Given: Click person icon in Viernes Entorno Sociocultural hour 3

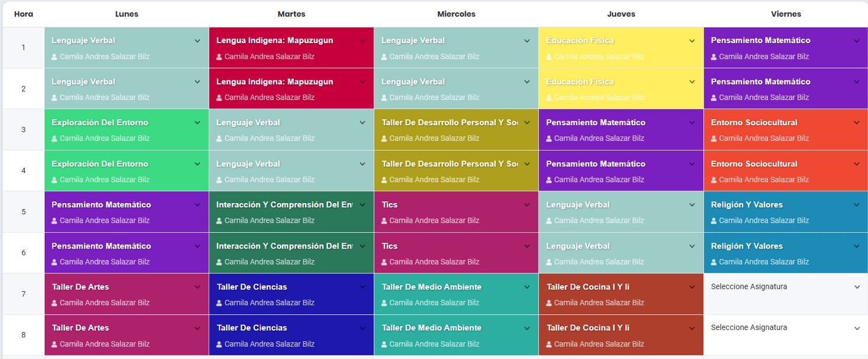Looking at the screenshot, I should (714, 139).
